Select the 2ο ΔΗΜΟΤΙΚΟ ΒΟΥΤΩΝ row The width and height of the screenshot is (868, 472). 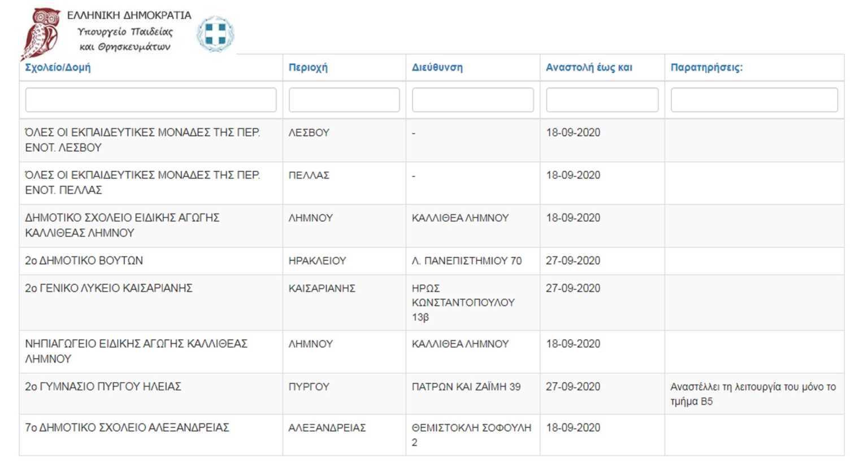point(84,261)
